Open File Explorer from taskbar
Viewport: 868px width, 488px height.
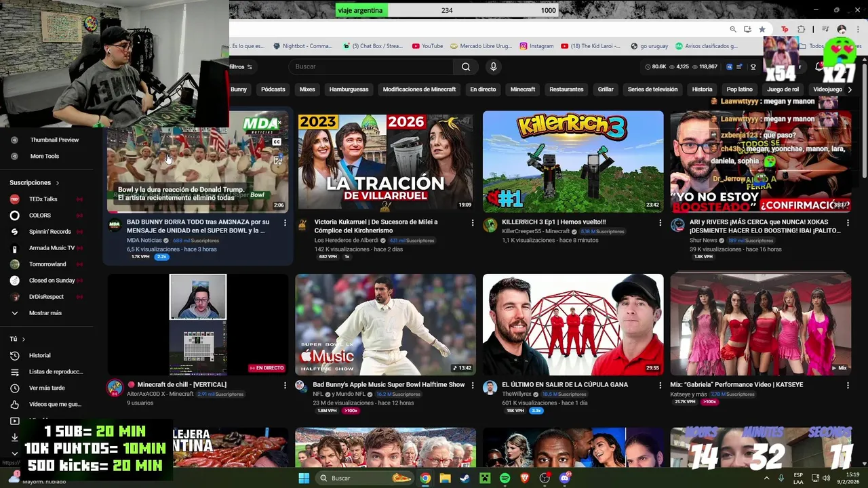coord(445,478)
